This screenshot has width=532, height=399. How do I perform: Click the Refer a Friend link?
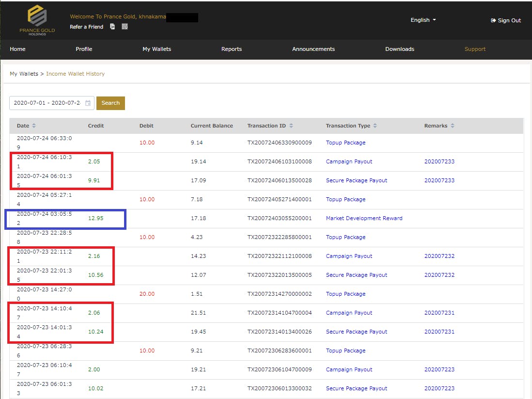pos(86,27)
